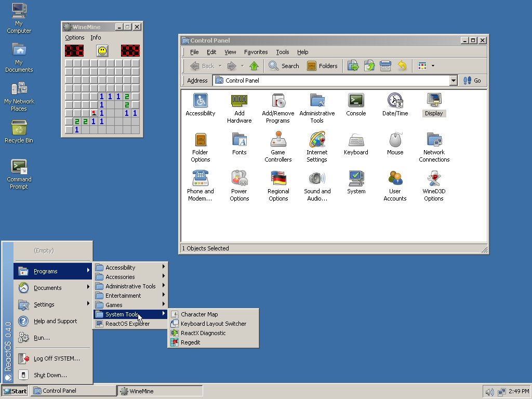Open the Options menu in WineMine
The image size is (532, 399).
point(74,37)
